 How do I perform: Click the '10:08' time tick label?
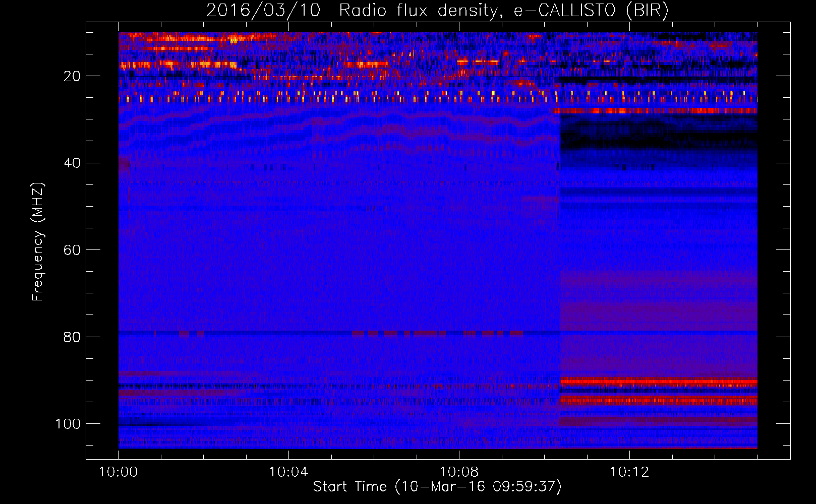pyautogui.click(x=459, y=472)
